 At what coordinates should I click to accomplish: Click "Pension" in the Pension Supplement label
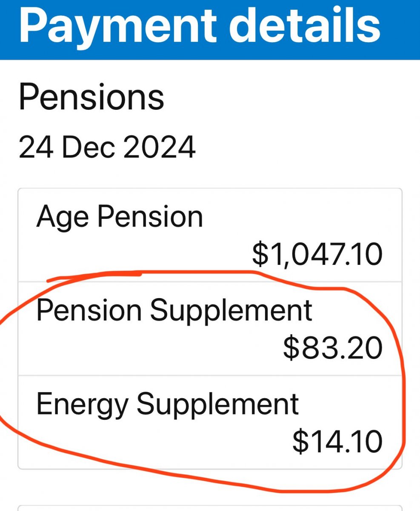pos(89,310)
